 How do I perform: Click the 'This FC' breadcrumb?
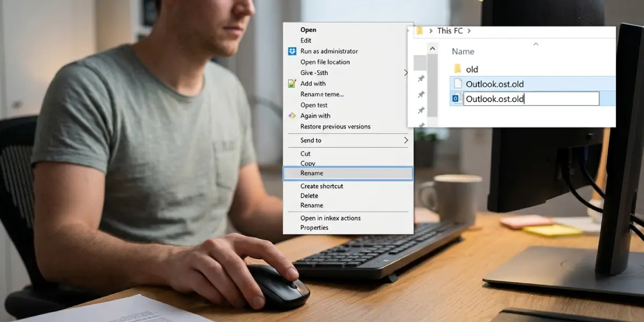click(450, 31)
